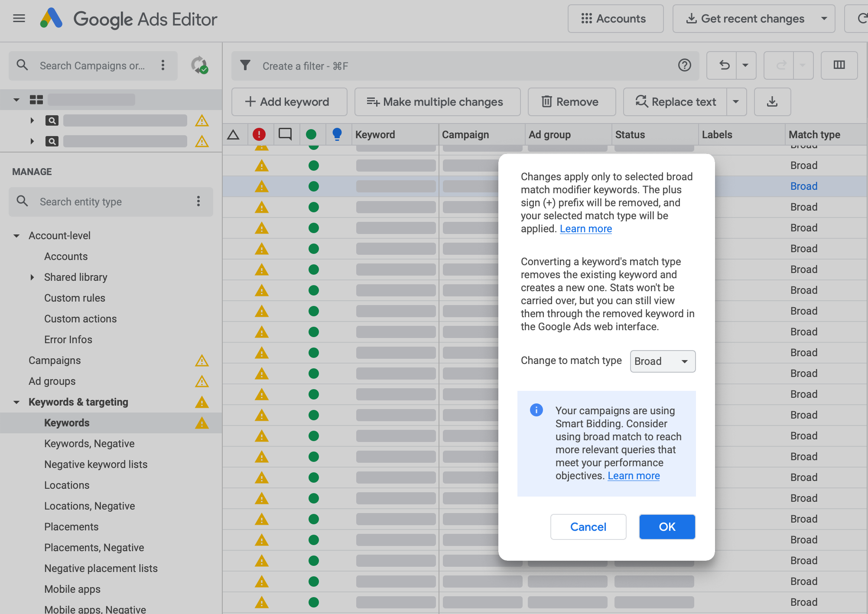Open the hamburger navigation menu
868x614 pixels.
click(19, 18)
